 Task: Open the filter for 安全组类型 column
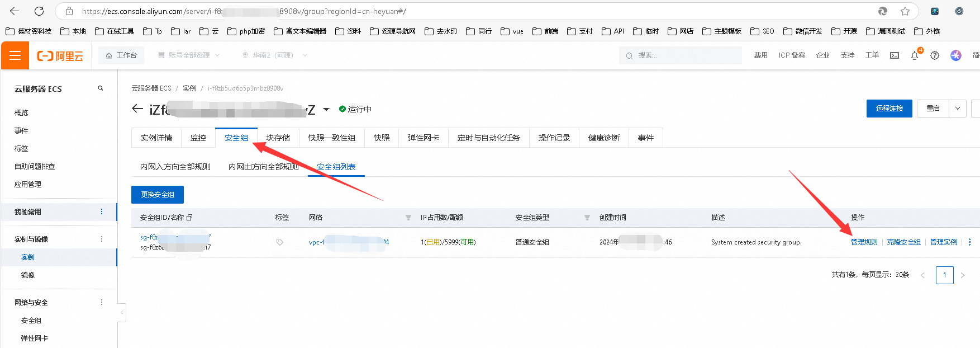click(x=587, y=218)
